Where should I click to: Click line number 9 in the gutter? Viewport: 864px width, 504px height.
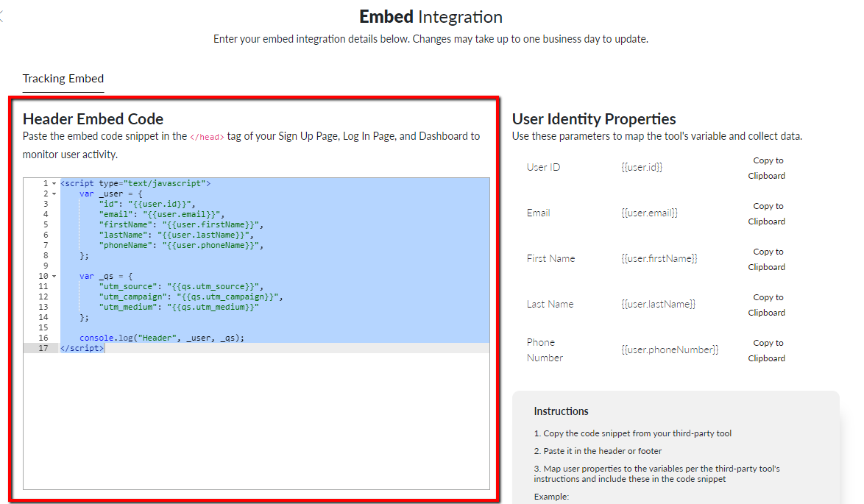coord(46,266)
